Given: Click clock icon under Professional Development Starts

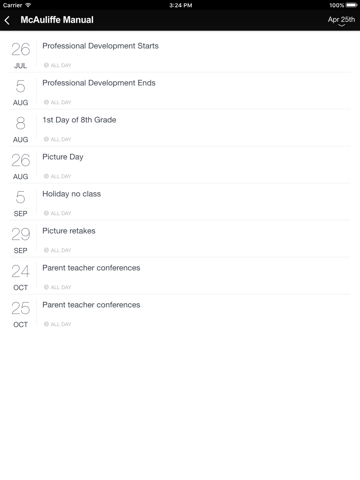Looking at the screenshot, I should click(46, 65).
